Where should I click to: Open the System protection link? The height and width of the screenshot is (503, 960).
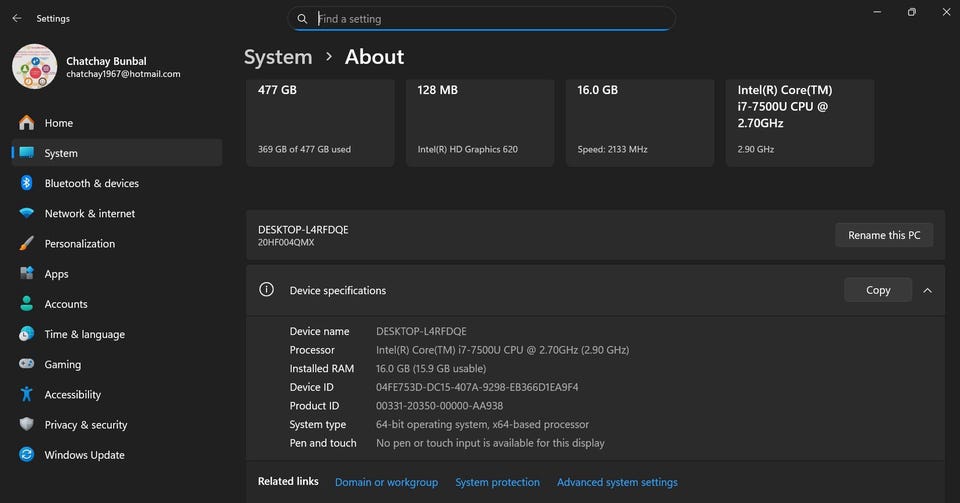[497, 482]
